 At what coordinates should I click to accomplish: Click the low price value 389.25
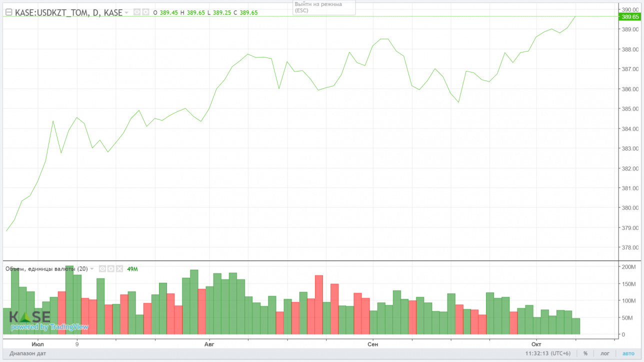click(222, 13)
